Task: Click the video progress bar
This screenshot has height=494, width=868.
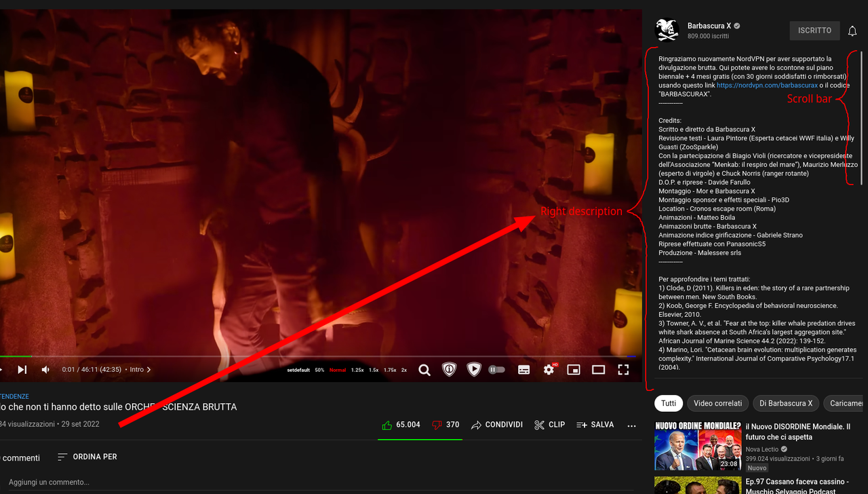Action: [319, 356]
